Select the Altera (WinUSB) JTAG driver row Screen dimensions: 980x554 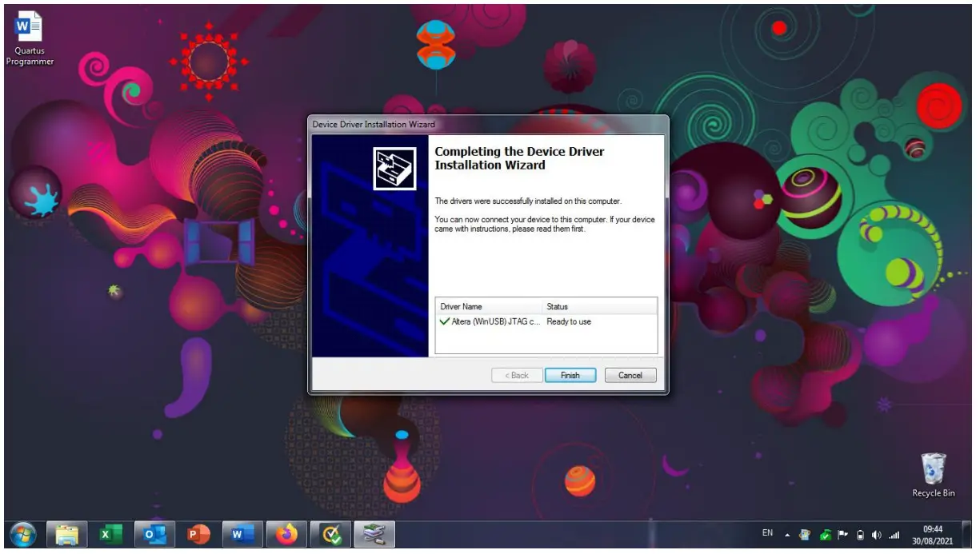point(546,321)
